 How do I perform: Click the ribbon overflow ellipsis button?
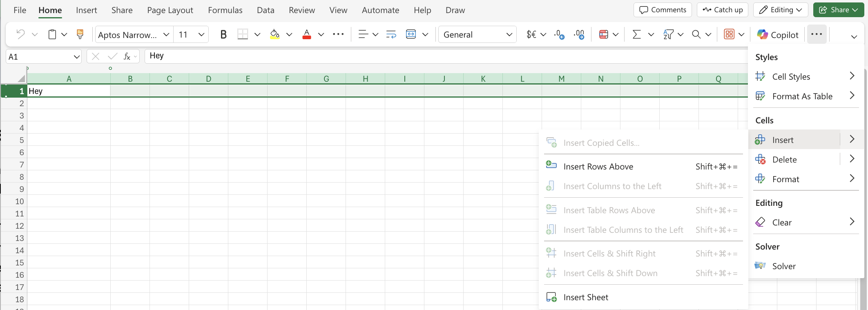[x=817, y=34]
